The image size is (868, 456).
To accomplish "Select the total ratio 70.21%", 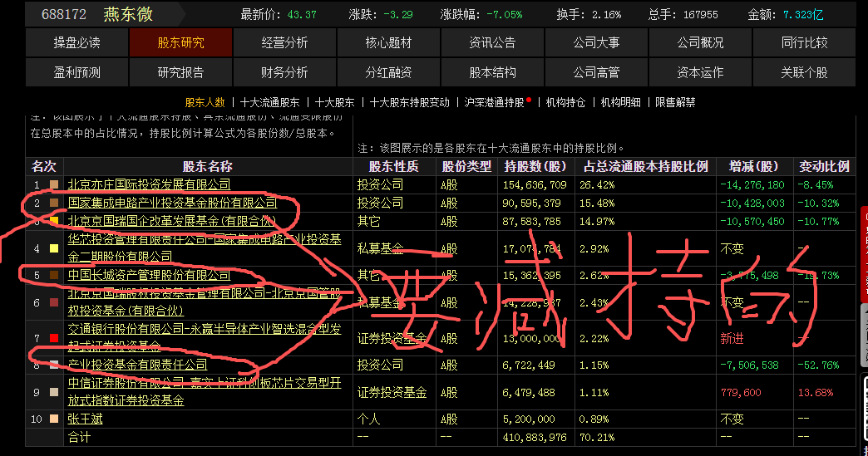I will tap(597, 437).
